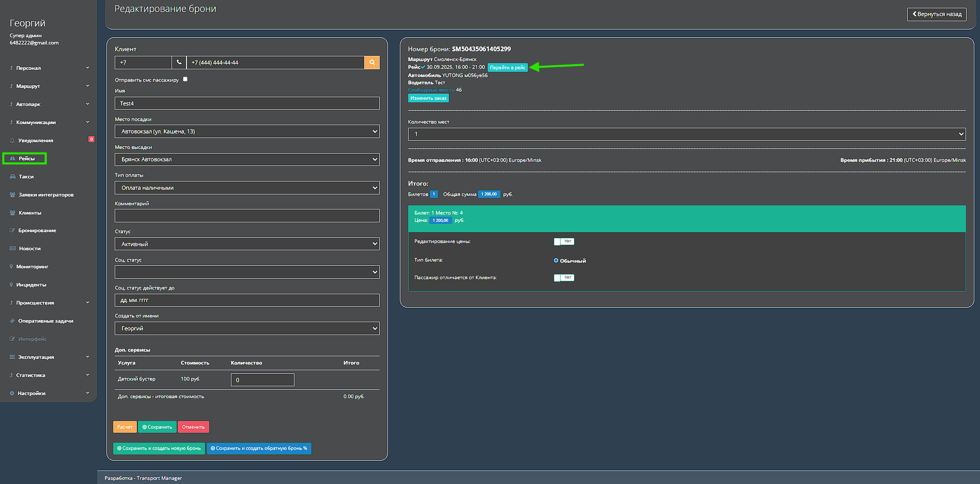
Task: Toggle the Редактирование цены switch
Action: coord(564,241)
